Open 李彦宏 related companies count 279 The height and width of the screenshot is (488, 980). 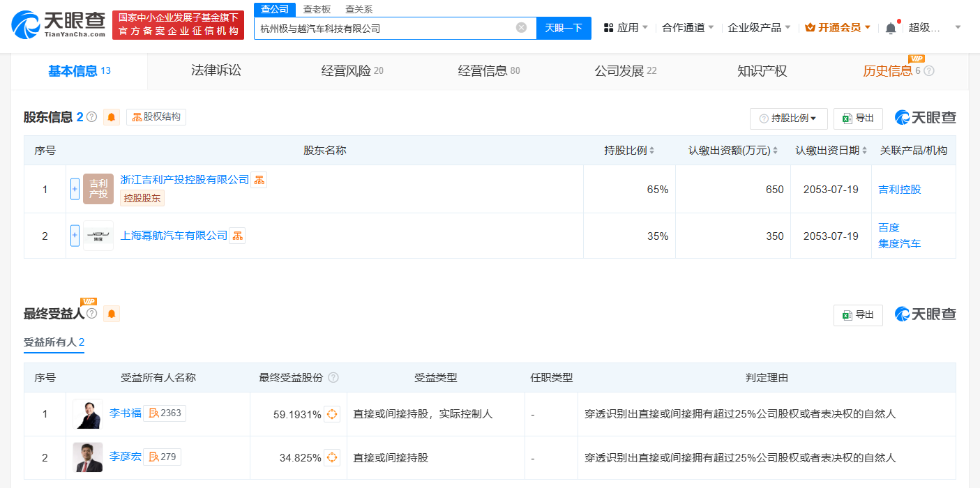pyautogui.click(x=163, y=457)
